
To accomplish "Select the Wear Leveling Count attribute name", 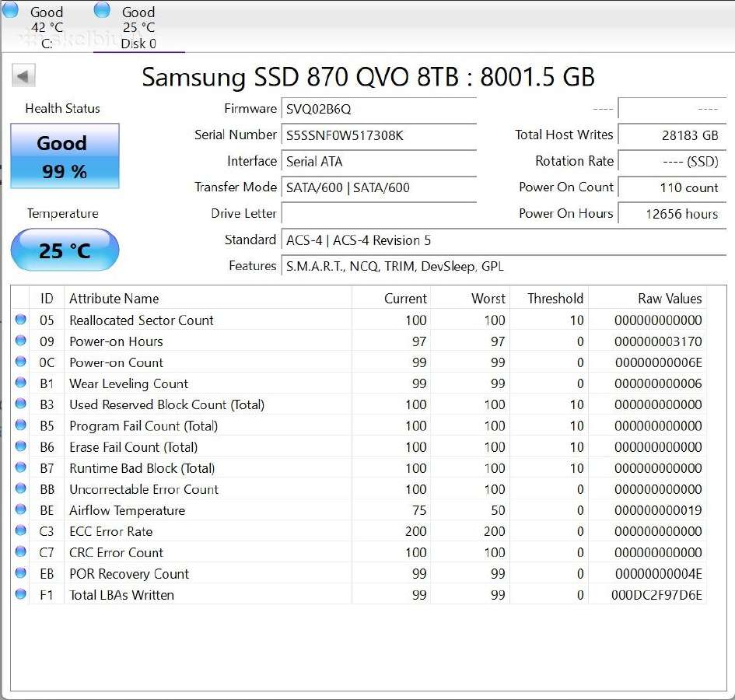I will coord(128,383).
